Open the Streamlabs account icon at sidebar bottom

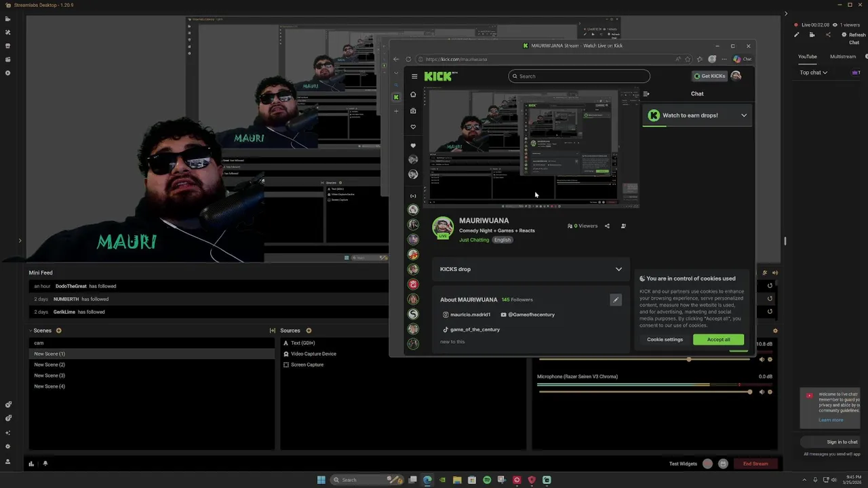(x=8, y=462)
